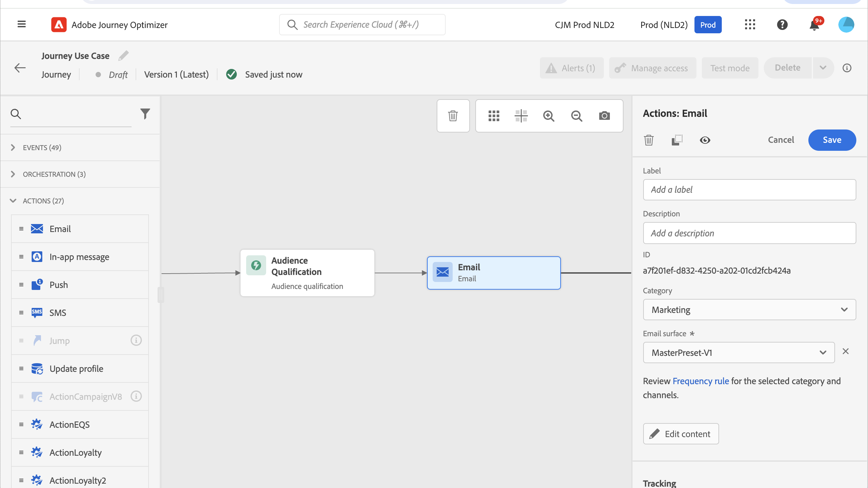Image resolution: width=868 pixels, height=488 pixels.
Task: Open the Category Marketing dropdown
Action: tap(749, 310)
